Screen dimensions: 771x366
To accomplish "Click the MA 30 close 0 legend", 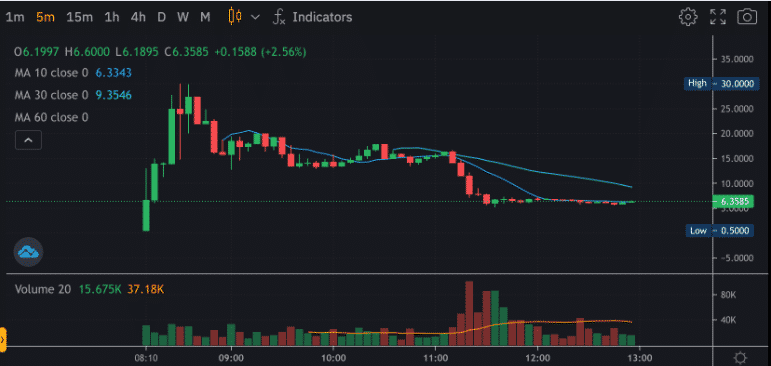I will (52, 95).
